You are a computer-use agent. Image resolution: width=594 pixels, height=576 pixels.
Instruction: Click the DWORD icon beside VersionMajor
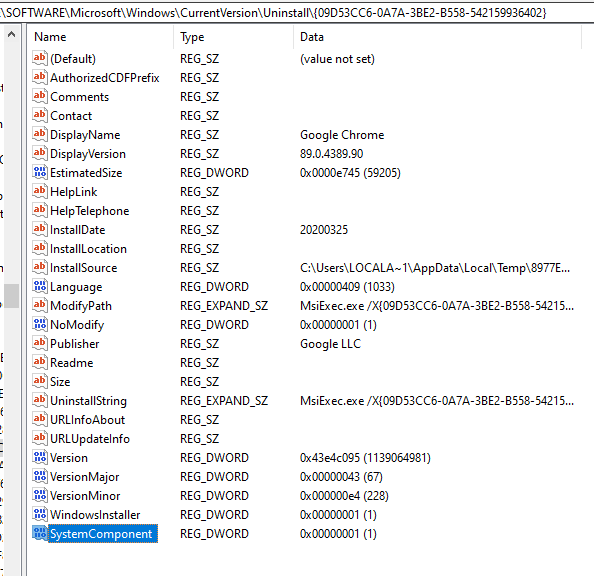point(40,476)
